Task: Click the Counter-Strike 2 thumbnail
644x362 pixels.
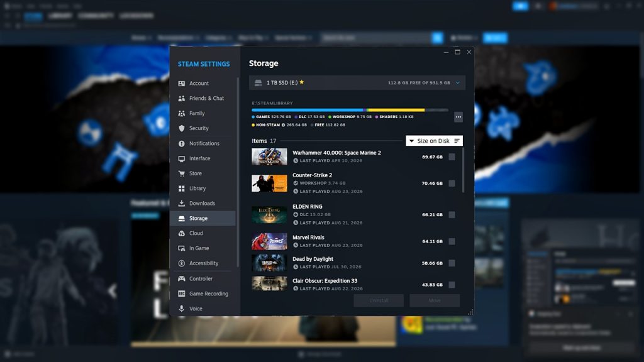Action: pyautogui.click(x=269, y=184)
